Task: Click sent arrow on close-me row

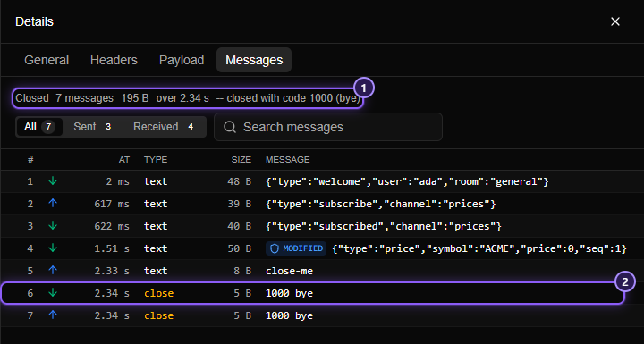Action: tap(53, 270)
